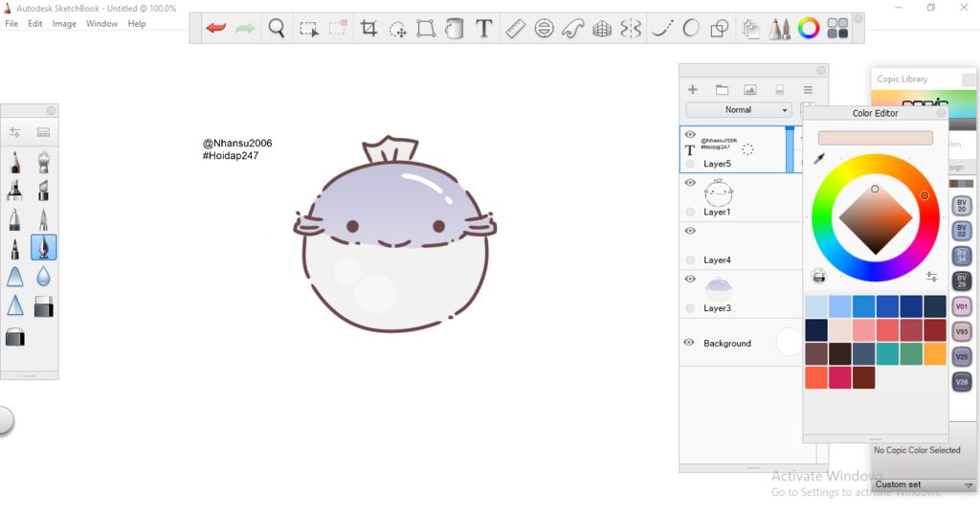Toggle lock circle on Layer3
The width and height of the screenshot is (980, 516).
click(690, 308)
